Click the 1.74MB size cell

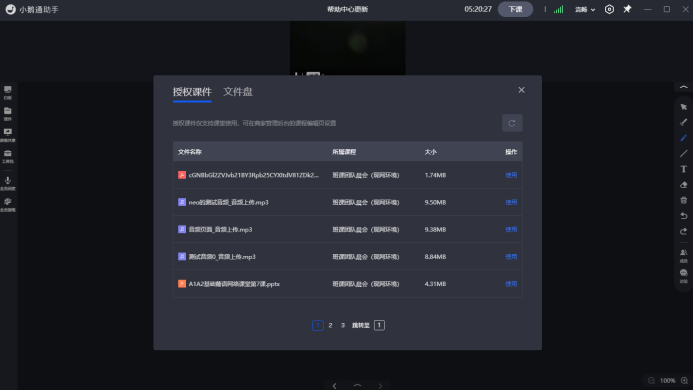435,175
